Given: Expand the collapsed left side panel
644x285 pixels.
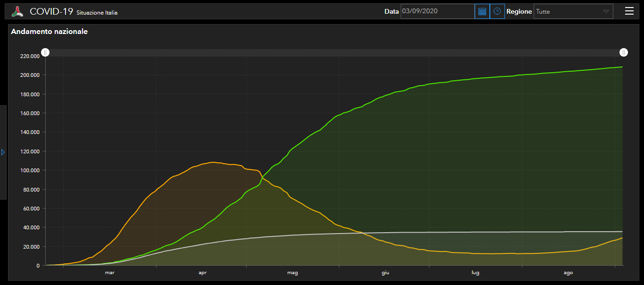Looking at the screenshot, I should 3,152.
